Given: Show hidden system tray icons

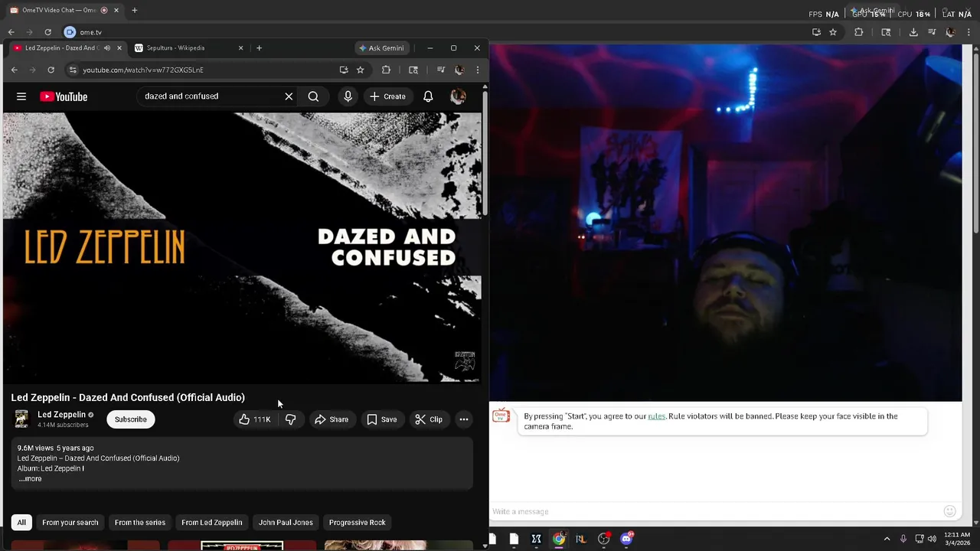Looking at the screenshot, I should [x=887, y=539].
